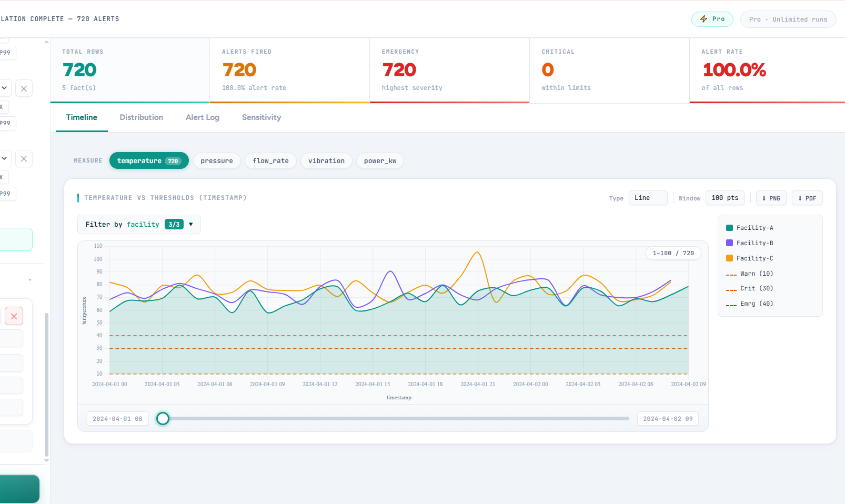Screen dimensions: 845x504
Task: Open the Filter by facility dropdown
Action: 138,224
